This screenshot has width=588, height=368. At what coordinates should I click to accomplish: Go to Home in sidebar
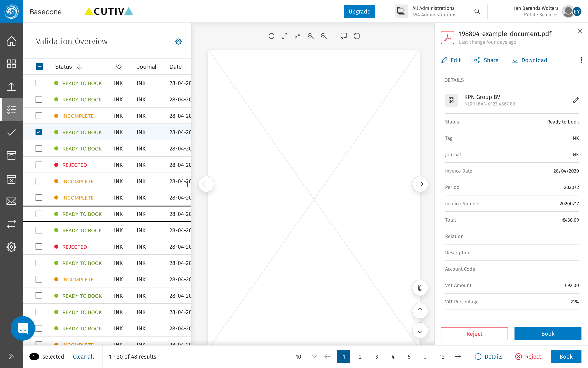[11, 41]
